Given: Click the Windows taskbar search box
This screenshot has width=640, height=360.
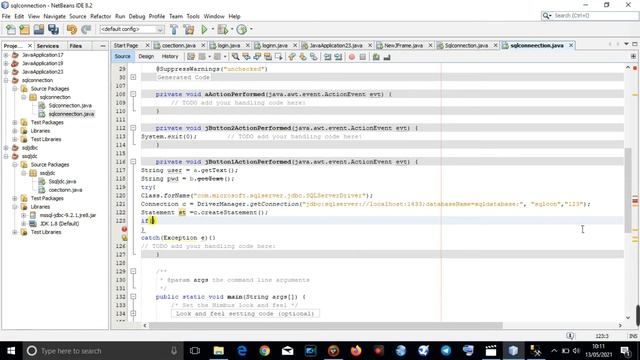Looking at the screenshot, I should coord(102,351).
